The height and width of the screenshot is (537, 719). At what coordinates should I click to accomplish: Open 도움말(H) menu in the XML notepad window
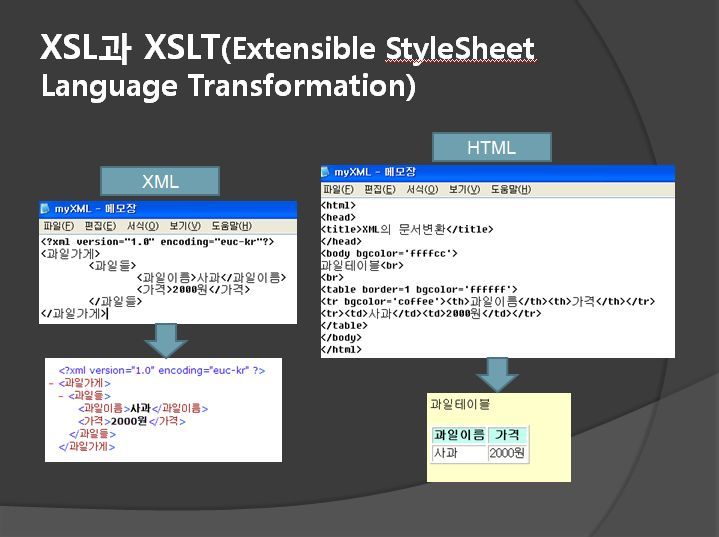(232, 226)
